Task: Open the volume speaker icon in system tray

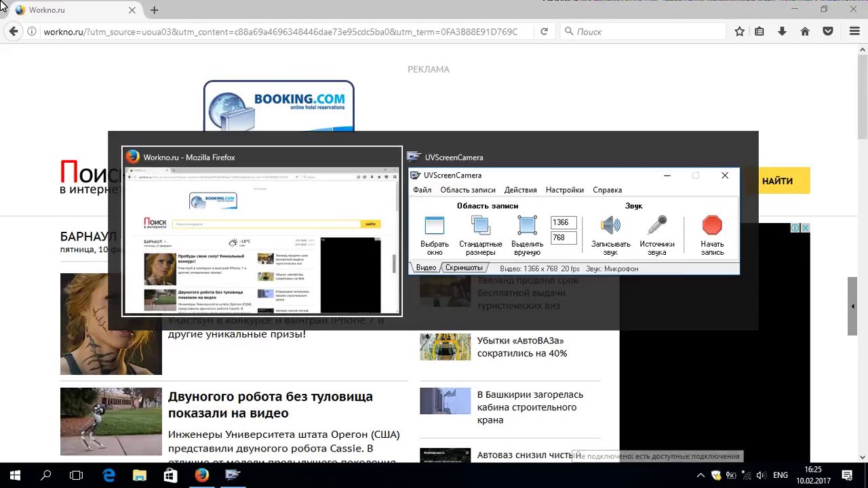Action: tap(761, 475)
